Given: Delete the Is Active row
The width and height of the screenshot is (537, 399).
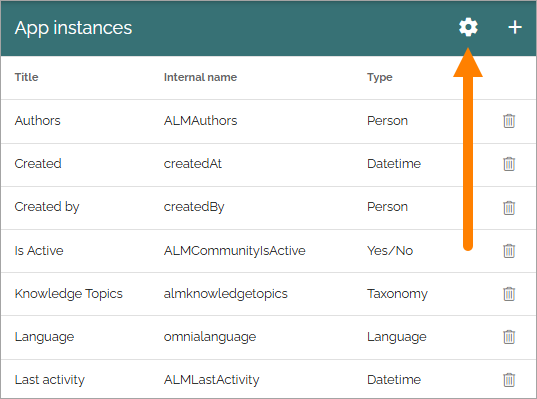Looking at the screenshot, I should pyautogui.click(x=509, y=251).
